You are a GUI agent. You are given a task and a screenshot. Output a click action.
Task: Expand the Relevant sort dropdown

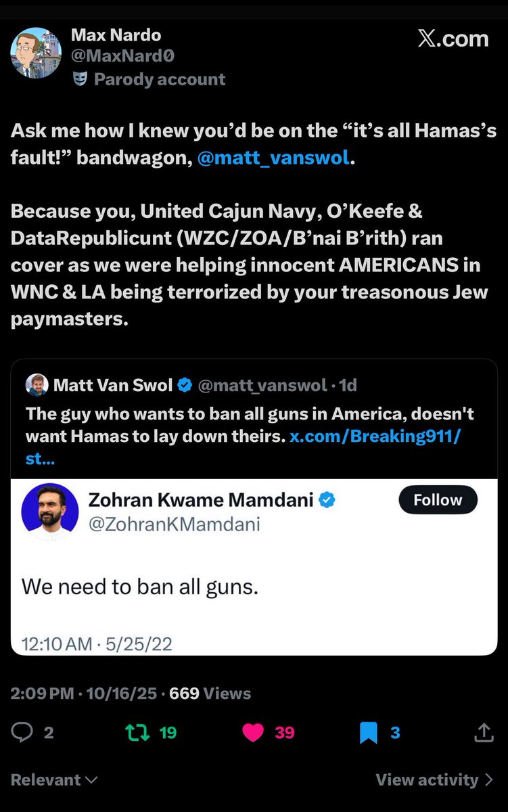tap(54, 780)
